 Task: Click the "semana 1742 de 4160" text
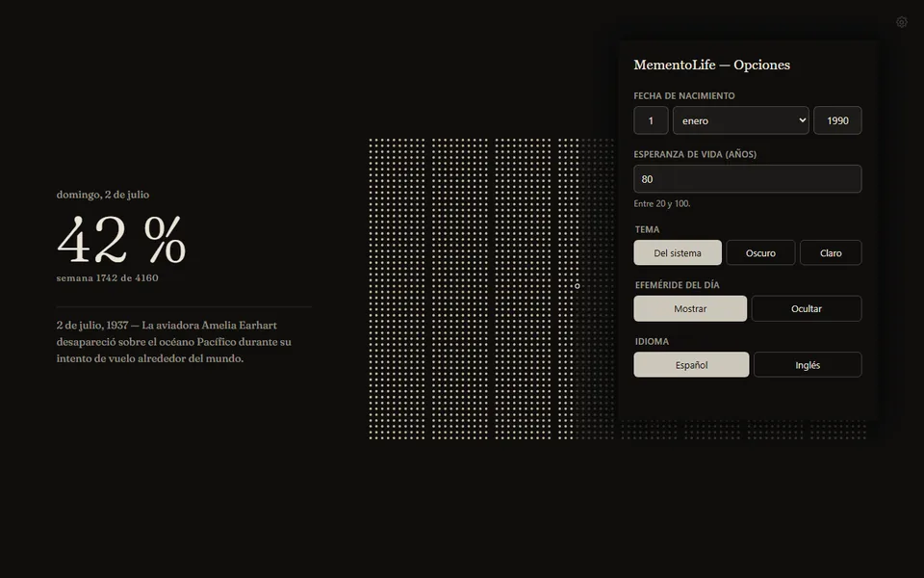[107, 277]
